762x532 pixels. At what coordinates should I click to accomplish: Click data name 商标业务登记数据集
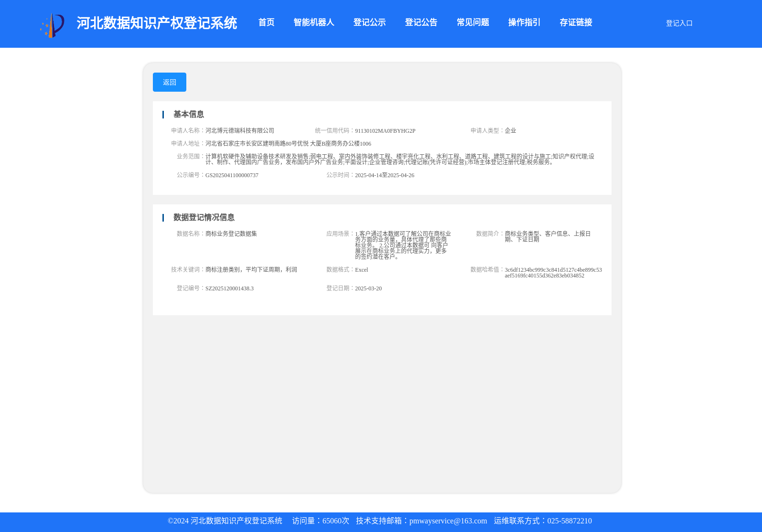tap(231, 234)
